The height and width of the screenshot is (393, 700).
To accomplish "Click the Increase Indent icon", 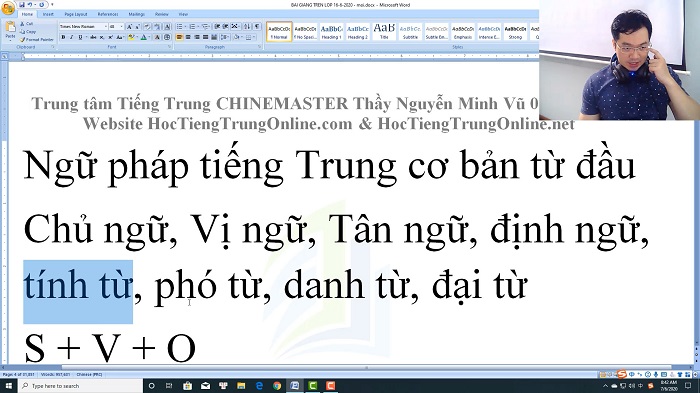I will [225, 26].
